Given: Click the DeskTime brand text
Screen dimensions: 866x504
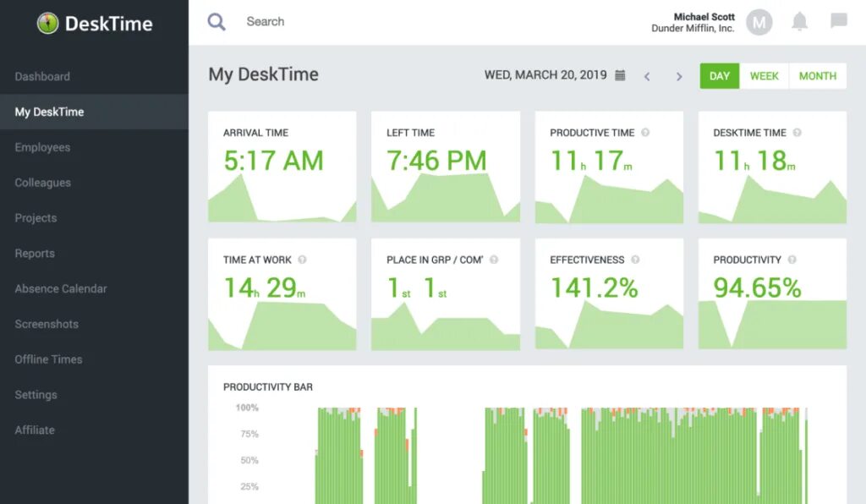Looking at the screenshot, I should click(x=109, y=24).
